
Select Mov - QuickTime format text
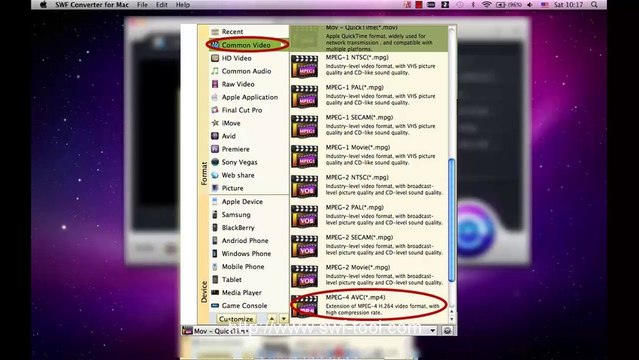(361, 28)
